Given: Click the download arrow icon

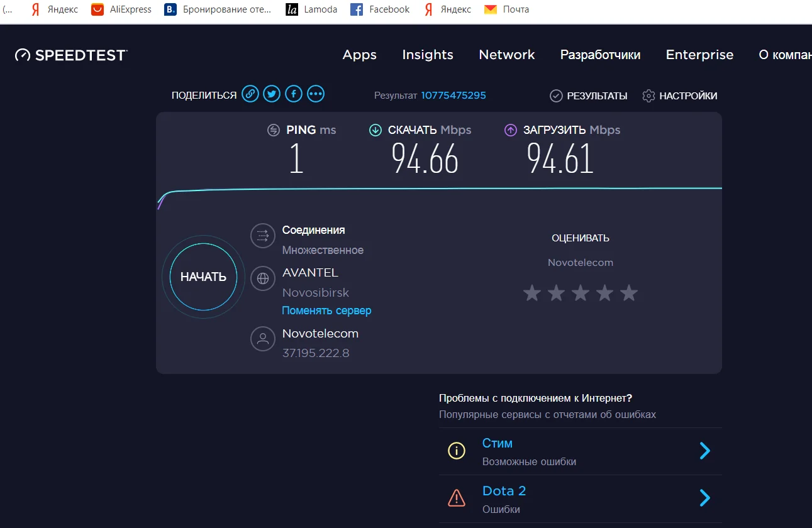Looking at the screenshot, I should pos(375,130).
